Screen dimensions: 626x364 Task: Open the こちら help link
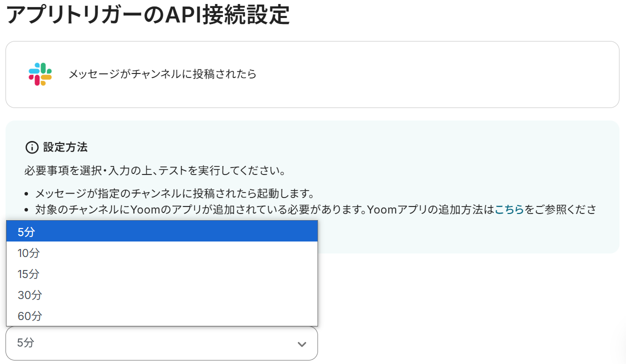(x=509, y=209)
